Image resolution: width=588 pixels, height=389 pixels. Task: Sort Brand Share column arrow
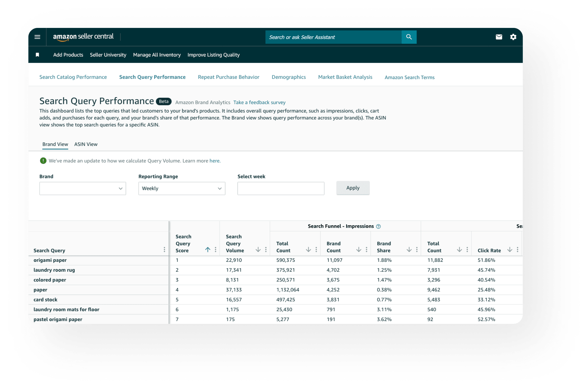409,250
